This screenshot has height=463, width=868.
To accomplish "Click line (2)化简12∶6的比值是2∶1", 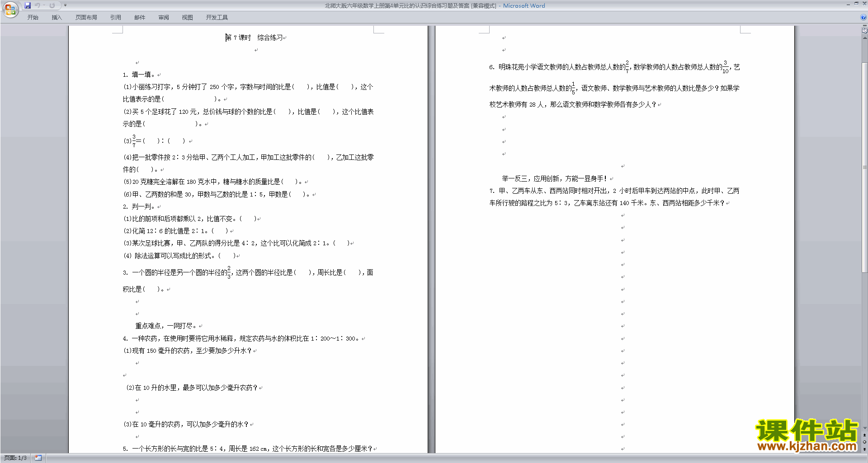I will click(176, 231).
